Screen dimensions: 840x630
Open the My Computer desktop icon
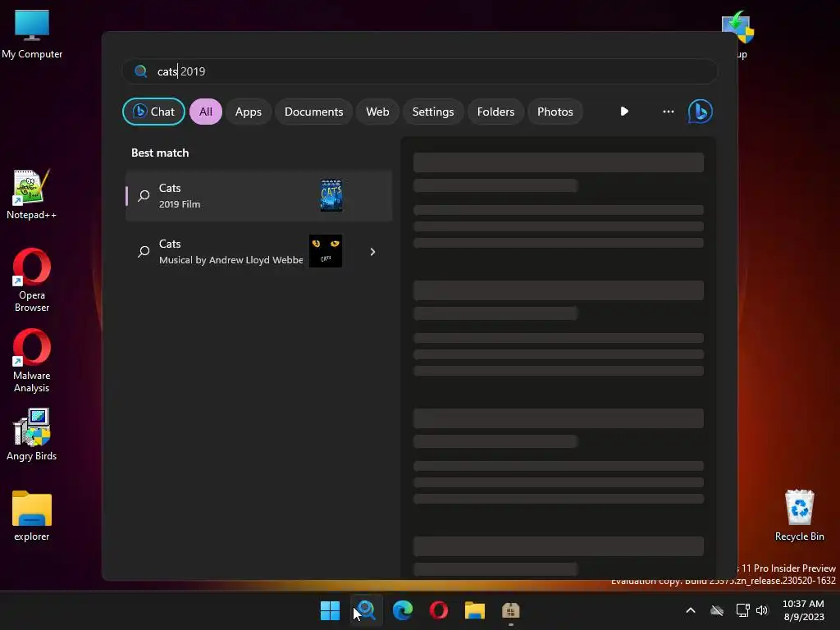coord(32,34)
